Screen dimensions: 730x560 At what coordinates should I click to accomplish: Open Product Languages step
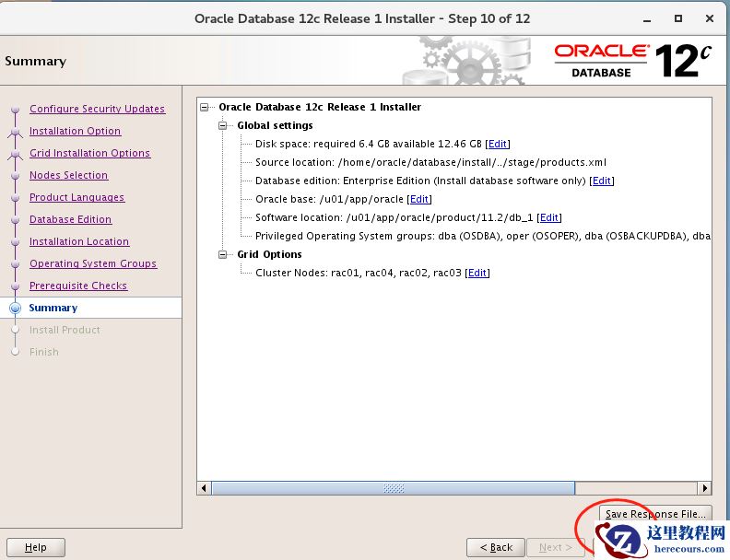[x=77, y=197]
